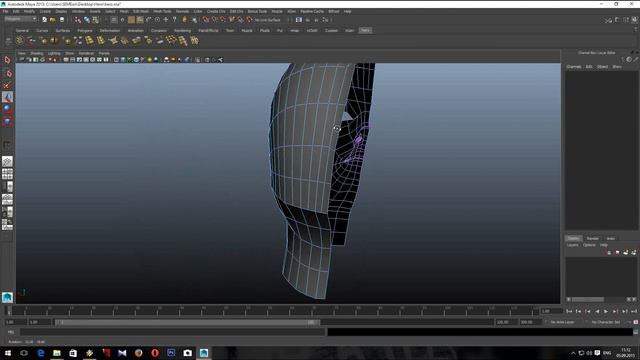Click the MEL command line input
The width and height of the screenshot is (640, 360).
coord(173,332)
